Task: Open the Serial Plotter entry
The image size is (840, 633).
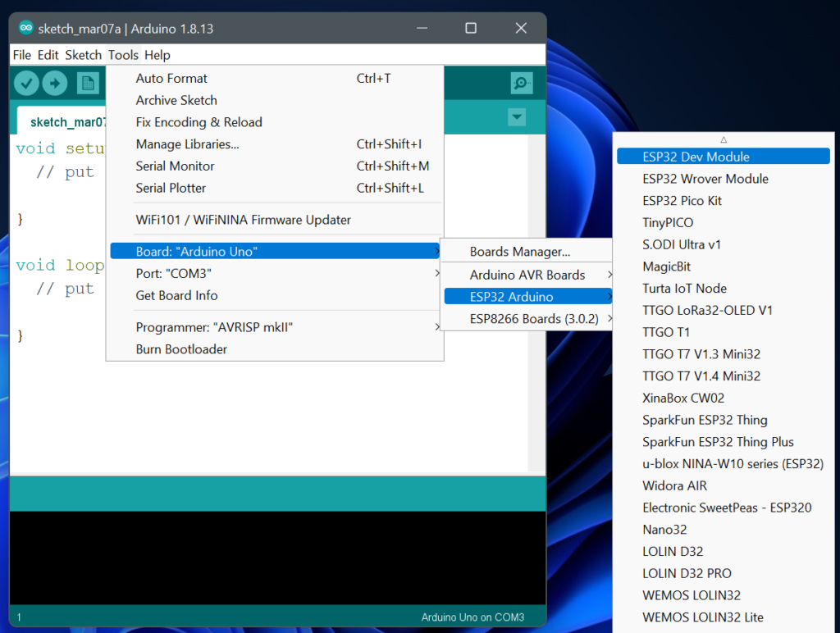Action: coord(275,188)
